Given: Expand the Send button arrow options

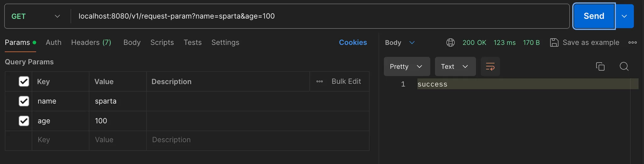Looking at the screenshot, I should [x=625, y=16].
